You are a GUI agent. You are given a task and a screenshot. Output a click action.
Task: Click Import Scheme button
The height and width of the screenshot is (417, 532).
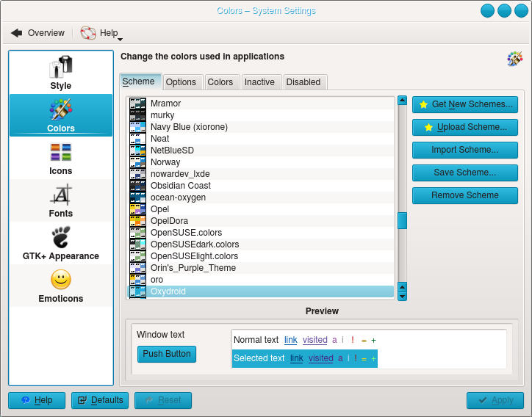pyautogui.click(x=465, y=150)
